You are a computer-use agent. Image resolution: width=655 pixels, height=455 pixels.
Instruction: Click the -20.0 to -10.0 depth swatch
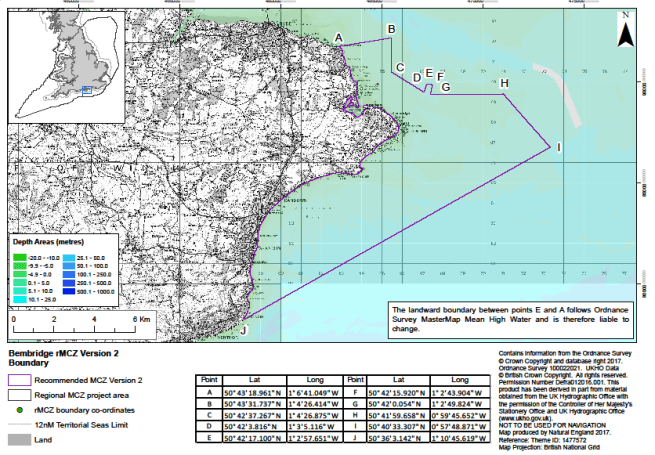(20, 256)
